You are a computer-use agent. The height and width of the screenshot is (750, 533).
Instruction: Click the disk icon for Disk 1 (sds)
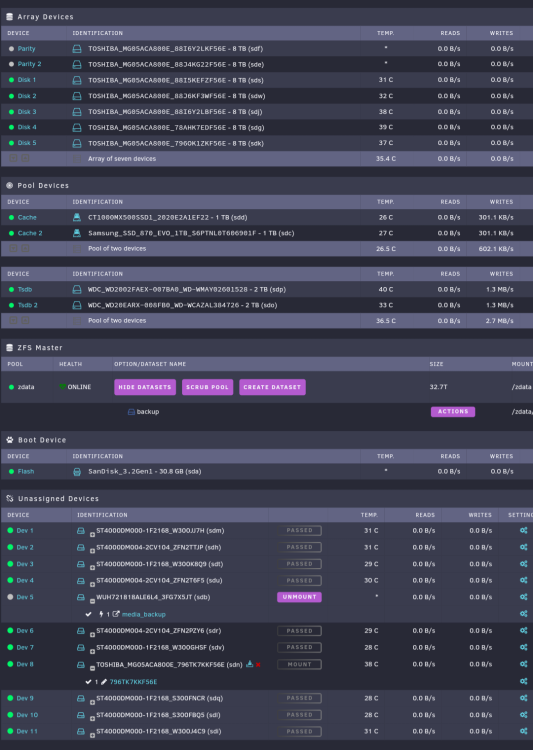(x=77, y=80)
